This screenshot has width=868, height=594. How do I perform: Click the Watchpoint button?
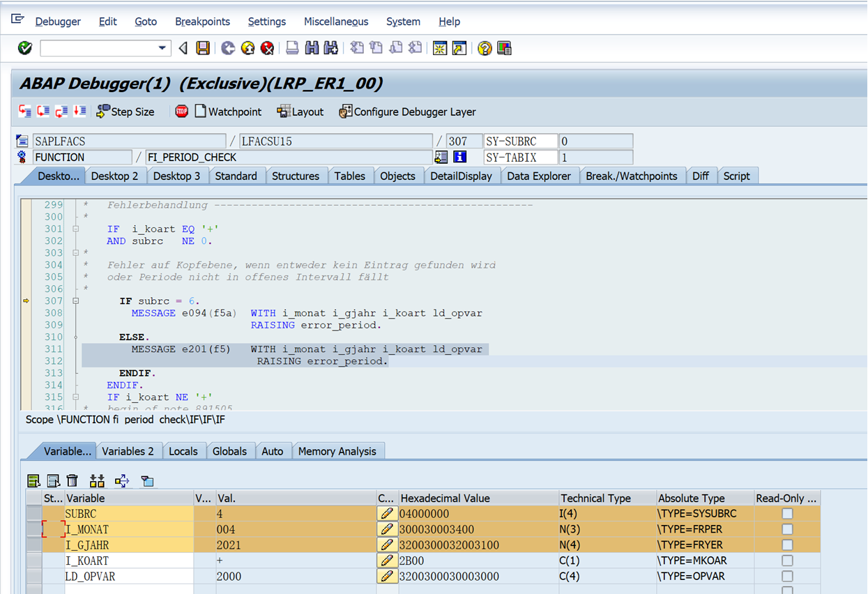point(228,112)
